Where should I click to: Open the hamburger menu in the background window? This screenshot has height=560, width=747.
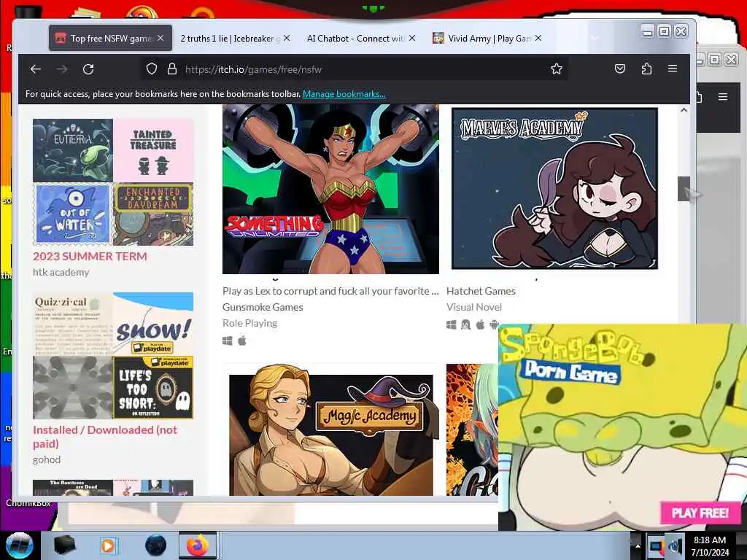(x=723, y=97)
